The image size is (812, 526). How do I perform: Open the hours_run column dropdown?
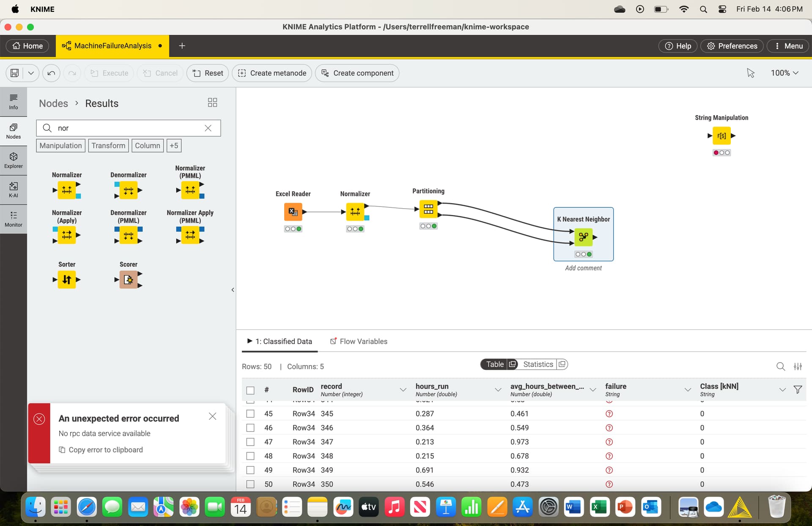(x=498, y=390)
